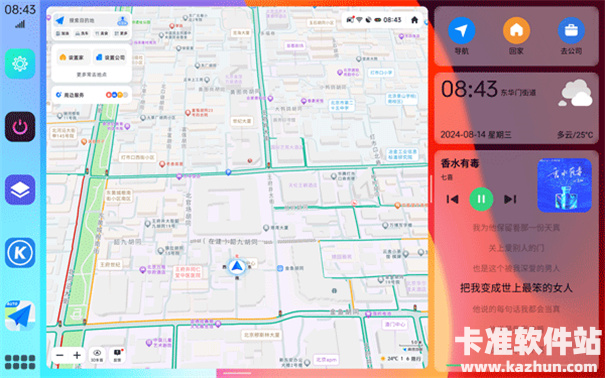Open the 香水有毒 album cover thumbnail
Image resolution: width=605 pixels, height=378 pixels.
click(x=564, y=185)
